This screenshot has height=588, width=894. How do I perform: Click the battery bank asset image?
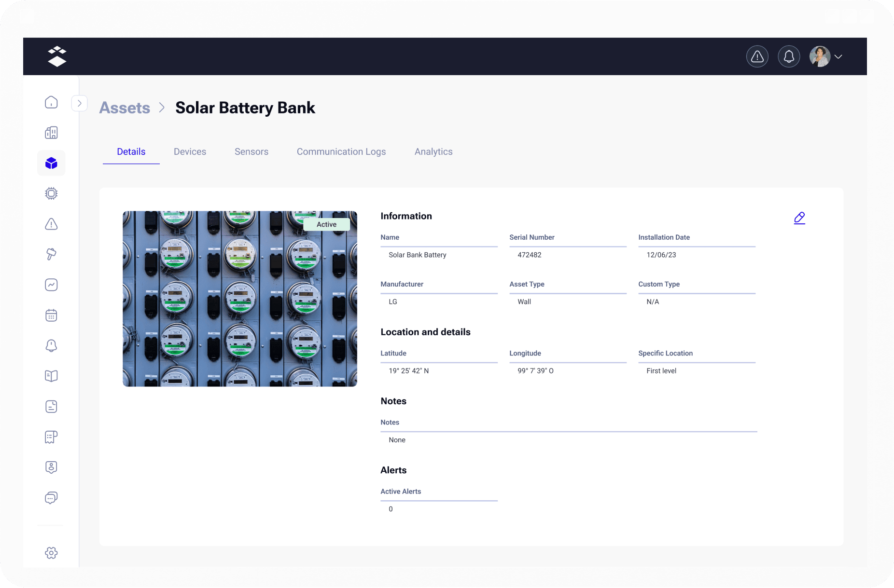coord(239,299)
